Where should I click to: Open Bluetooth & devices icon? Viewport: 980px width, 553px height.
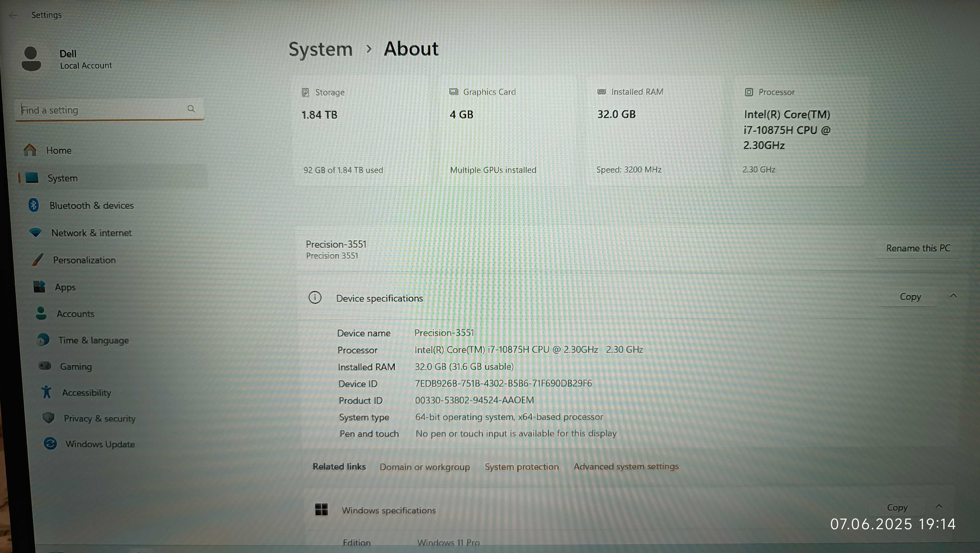point(34,205)
